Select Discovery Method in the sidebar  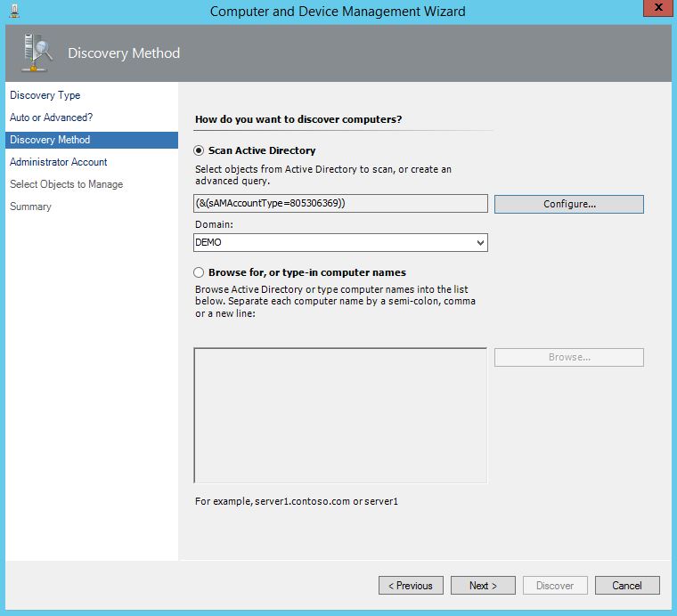point(50,140)
